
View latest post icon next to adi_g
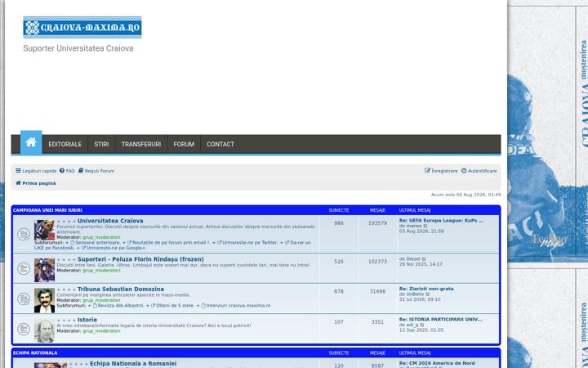[422, 325]
